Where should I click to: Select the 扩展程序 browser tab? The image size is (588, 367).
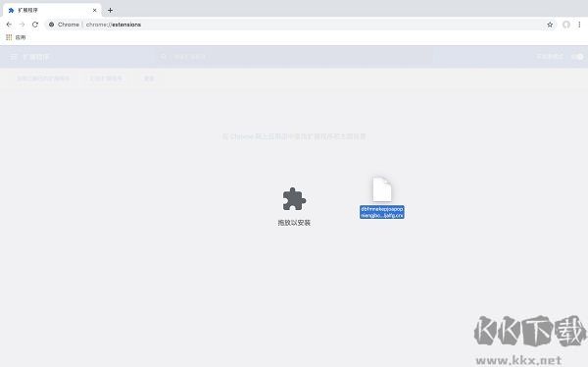52,10
